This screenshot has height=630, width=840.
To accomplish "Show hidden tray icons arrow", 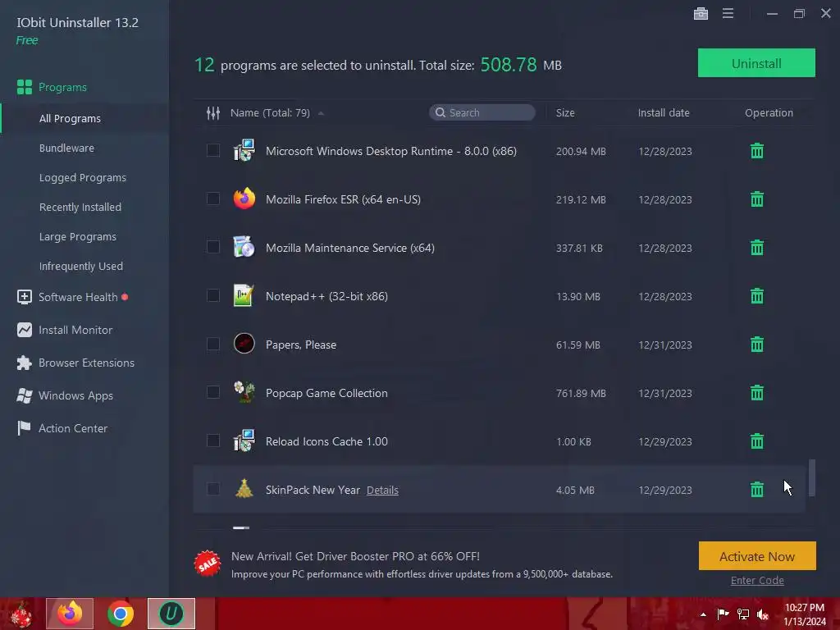I will 703,614.
